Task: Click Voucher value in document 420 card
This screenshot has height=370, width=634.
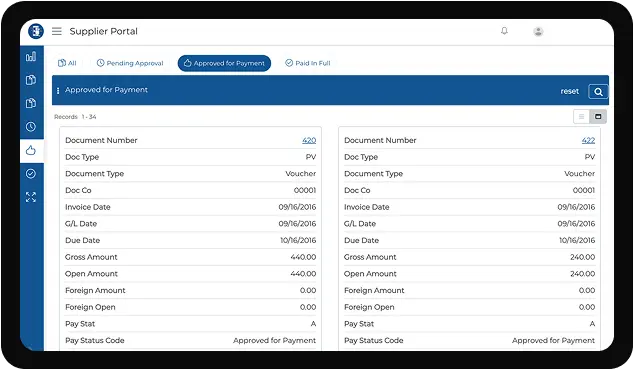Action: [x=300, y=173]
